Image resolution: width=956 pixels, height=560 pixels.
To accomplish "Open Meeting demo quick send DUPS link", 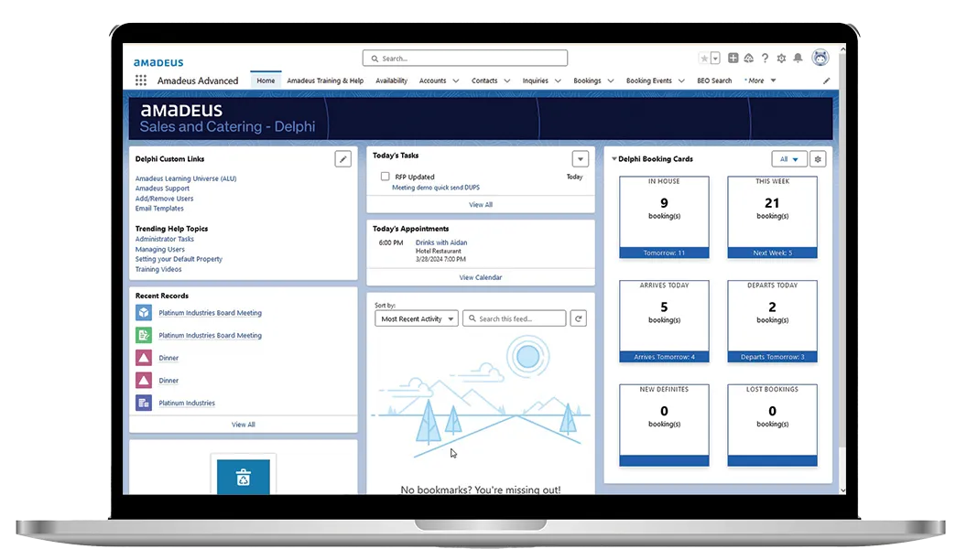I will click(x=436, y=188).
